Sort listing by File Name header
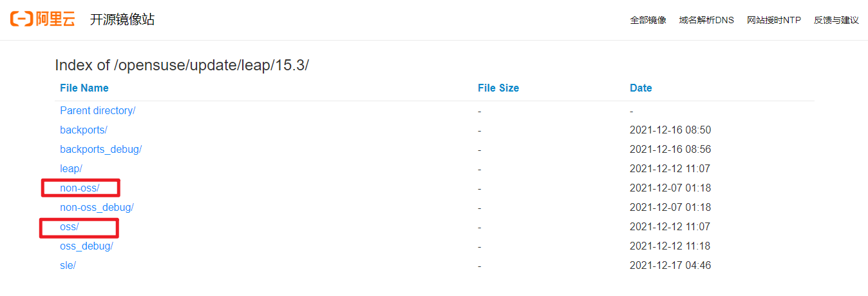This screenshot has width=868, height=296. [84, 88]
